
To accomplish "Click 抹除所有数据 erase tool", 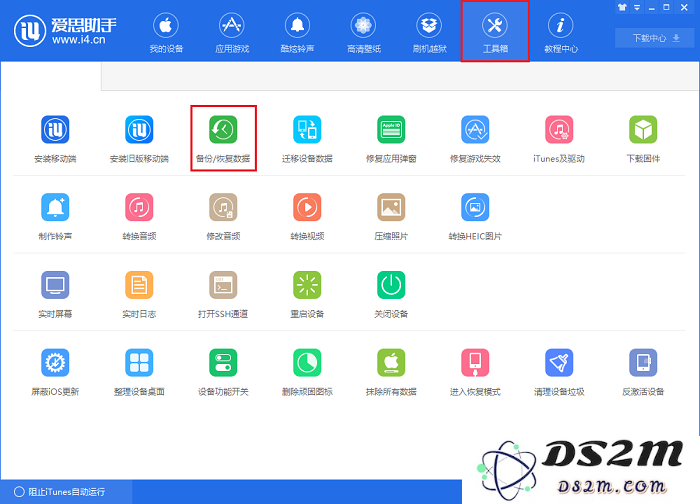I will [x=391, y=372].
